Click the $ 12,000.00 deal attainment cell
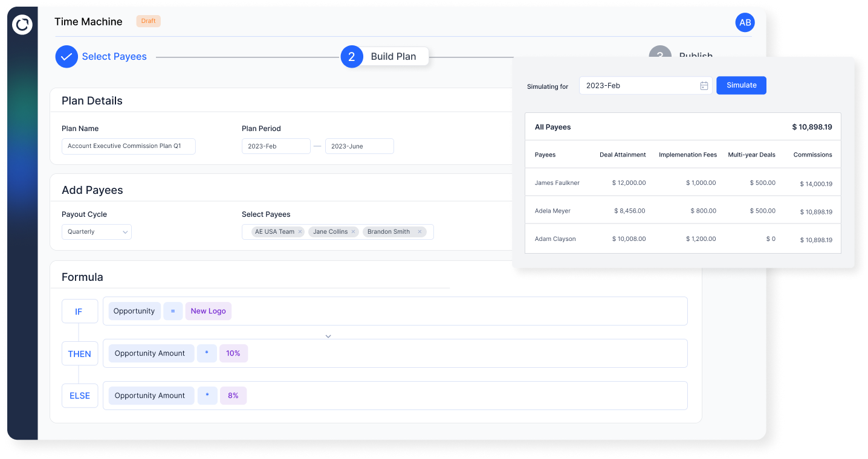Screen dimensions: 868x459 click(x=629, y=183)
